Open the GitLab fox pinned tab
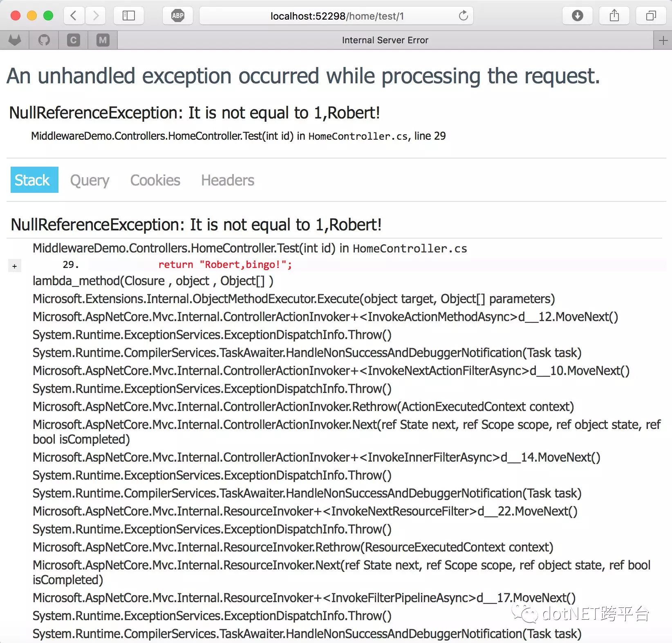 pyautogui.click(x=15, y=40)
